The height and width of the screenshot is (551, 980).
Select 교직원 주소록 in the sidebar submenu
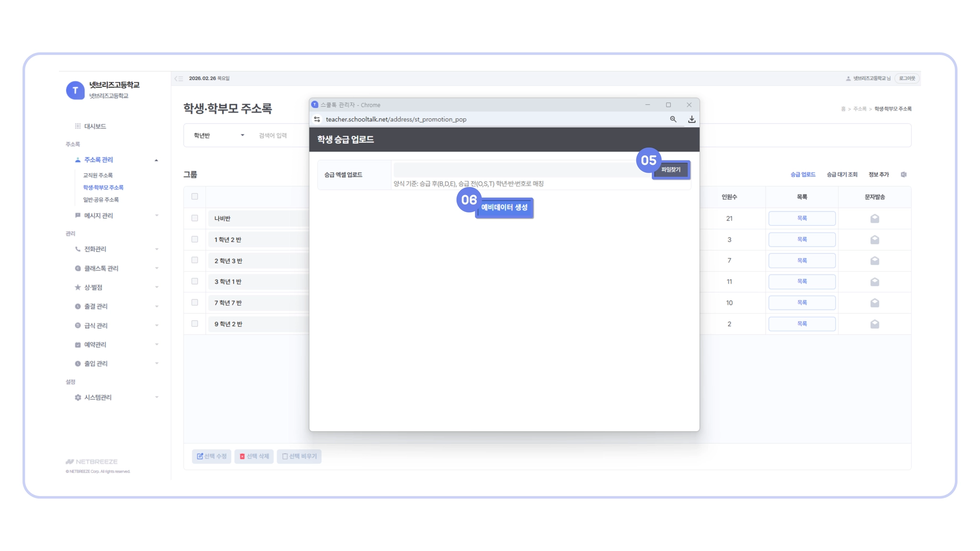[98, 176]
